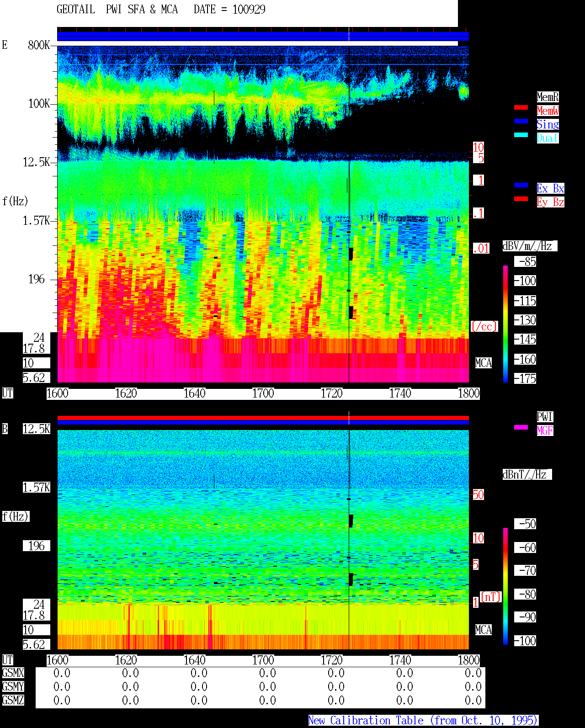Click the 800K frequency axis label
The width and height of the screenshot is (585, 728).
39,45
